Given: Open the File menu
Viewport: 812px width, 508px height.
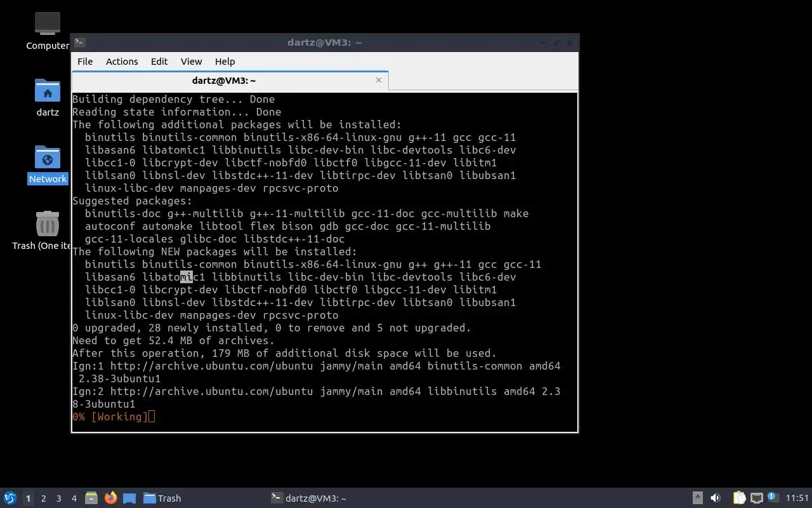Looking at the screenshot, I should [85, 62].
